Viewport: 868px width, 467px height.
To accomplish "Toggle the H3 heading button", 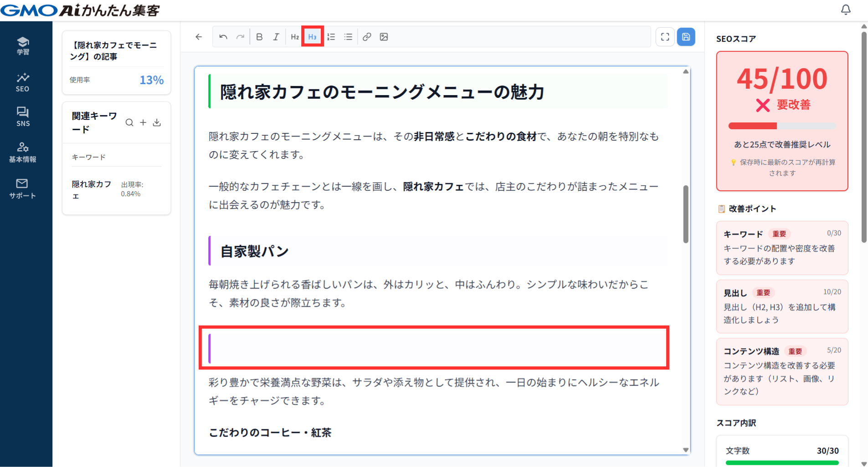I will (x=312, y=37).
